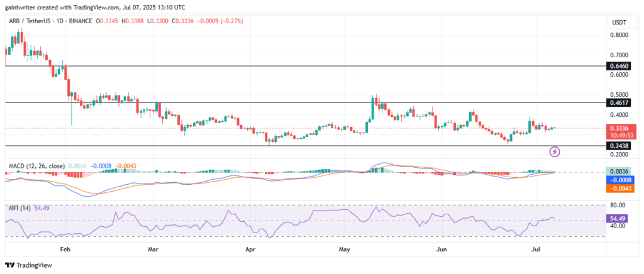Image resolution: width=644 pixels, height=274 pixels.
Task: Click the Apr label on time axis
Action: click(251, 249)
